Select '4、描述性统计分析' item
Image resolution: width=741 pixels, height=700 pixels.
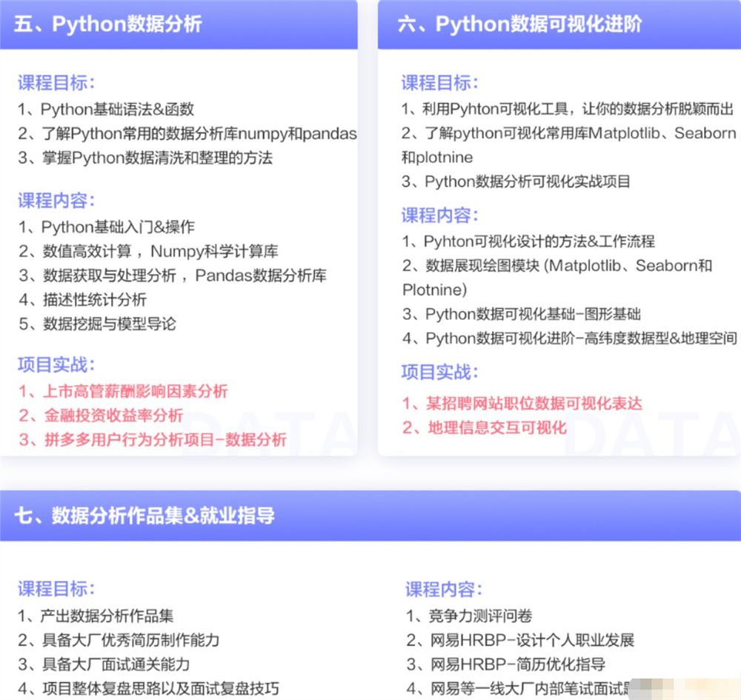tap(82, 299)
